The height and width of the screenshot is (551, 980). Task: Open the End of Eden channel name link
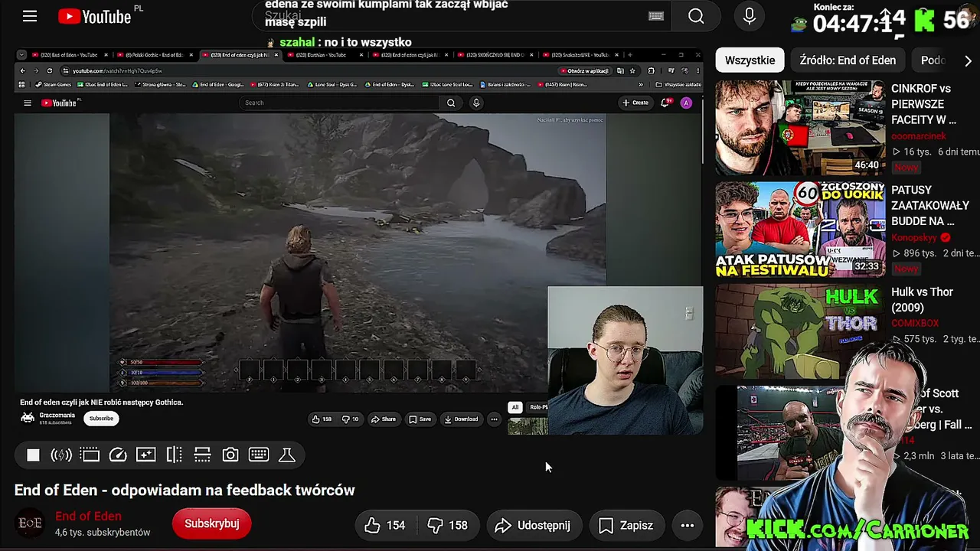click(x=88, y=517)
